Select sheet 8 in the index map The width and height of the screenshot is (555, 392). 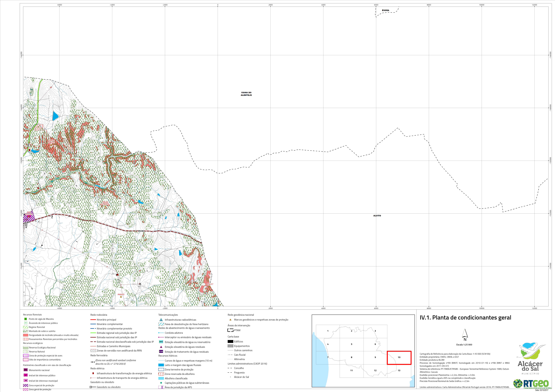tap(351, 358)
